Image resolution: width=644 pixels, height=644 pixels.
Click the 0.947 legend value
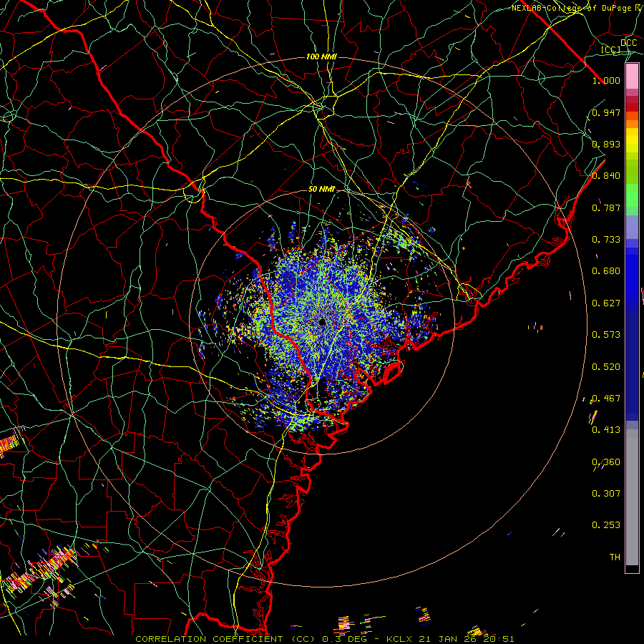[x=606, y=112]
